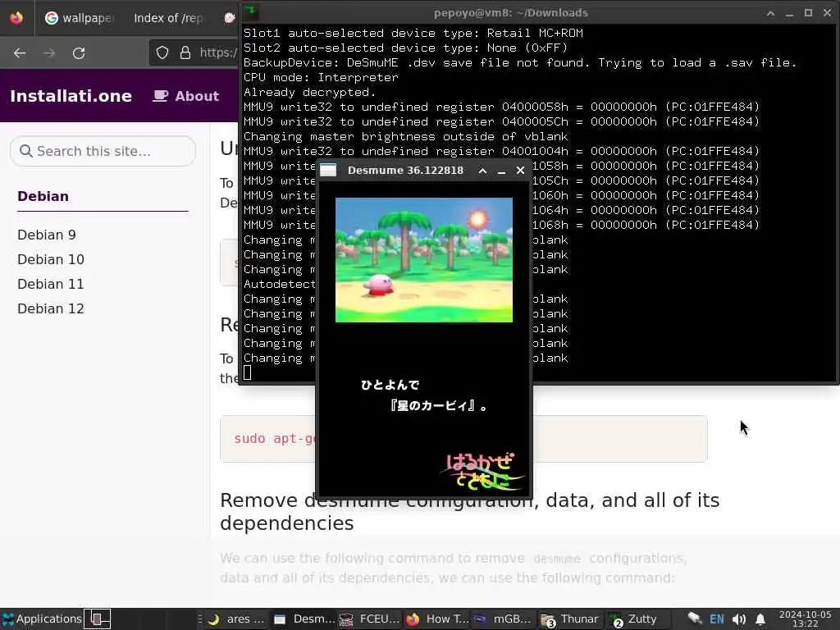Image resolution: width=840 pixels, height=630 pixels.
Task: Switch to the How T... Firefox taskbar item
Action: tap(437, 619)
